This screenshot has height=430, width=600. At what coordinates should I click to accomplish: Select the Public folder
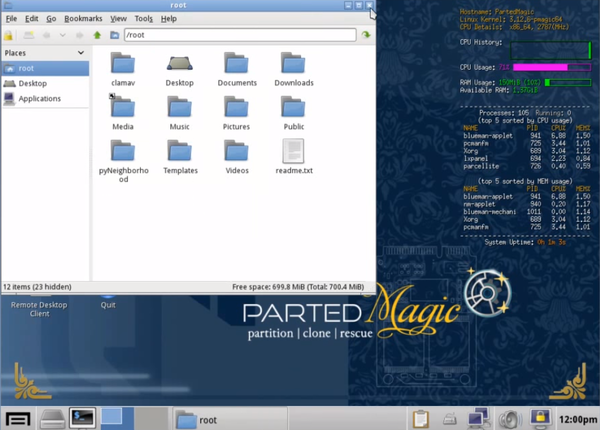[x=293, y=113]
